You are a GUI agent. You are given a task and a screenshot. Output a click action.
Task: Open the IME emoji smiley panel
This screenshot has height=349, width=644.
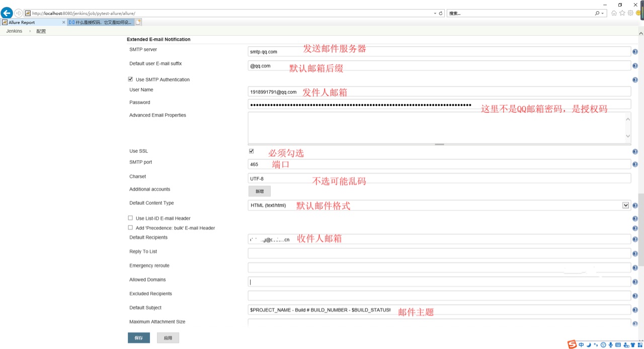tap(603, 345)
